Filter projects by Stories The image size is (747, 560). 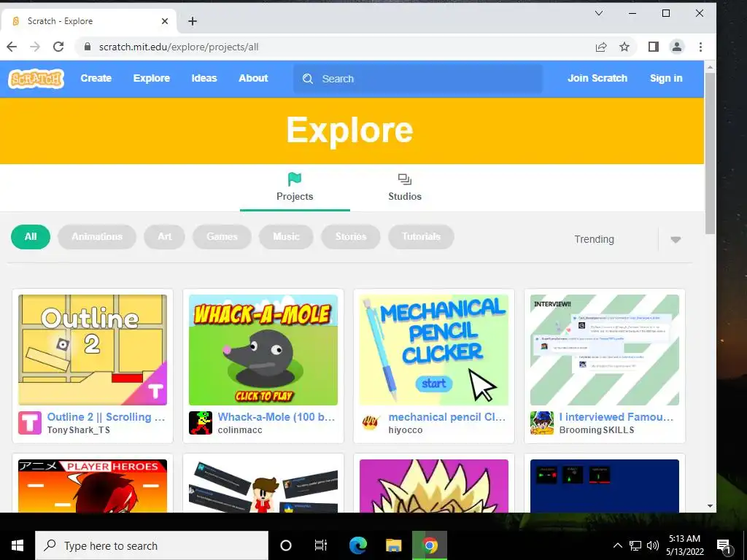(x=351, y=237)
